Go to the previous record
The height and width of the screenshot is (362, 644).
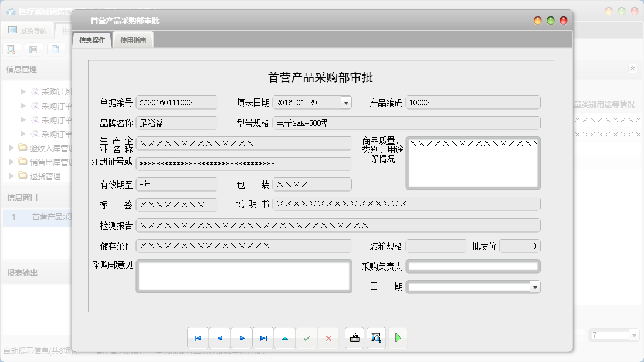pos(220,338)
